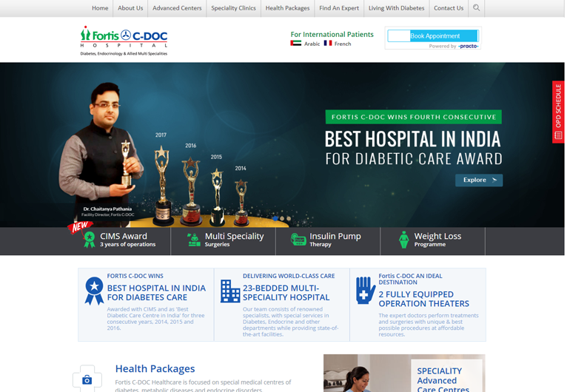Click the Fortis C-DOC Hospital logo
Viewport: 570px width, 392px height.
124,41
